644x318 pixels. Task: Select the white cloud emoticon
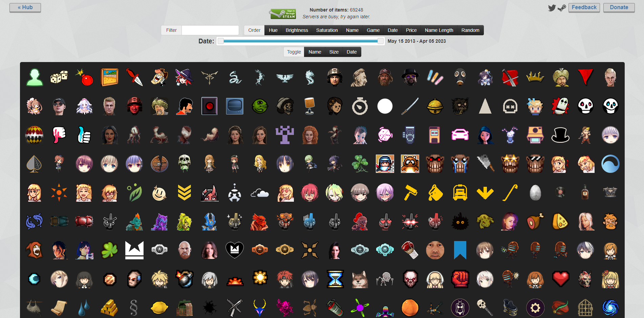pos(260,193)
